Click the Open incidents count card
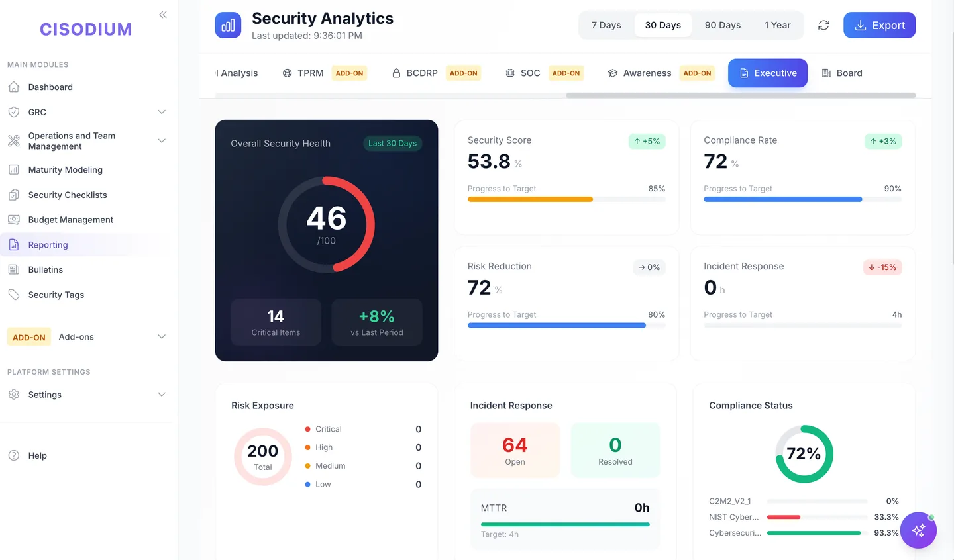The width and height of the screenshot is (954, 560). 515,450
